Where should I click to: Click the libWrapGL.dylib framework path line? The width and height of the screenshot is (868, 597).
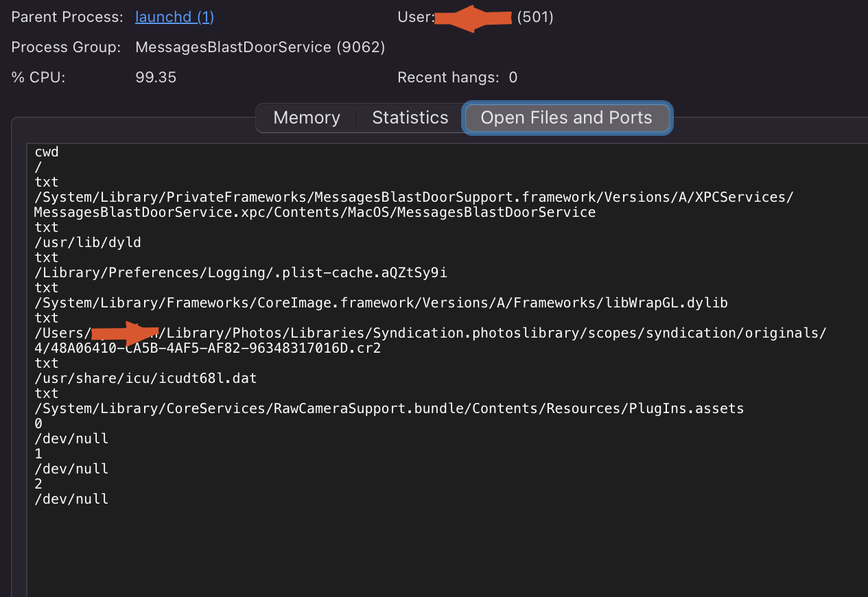point(381,303)
